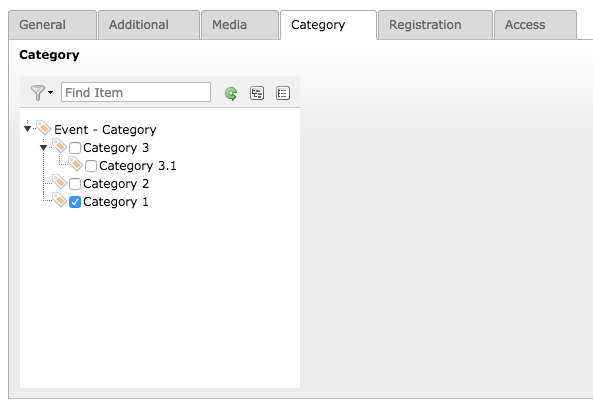Refresh the category tree with green arrow
Screen dimensions: 593x410
[231, 93]
